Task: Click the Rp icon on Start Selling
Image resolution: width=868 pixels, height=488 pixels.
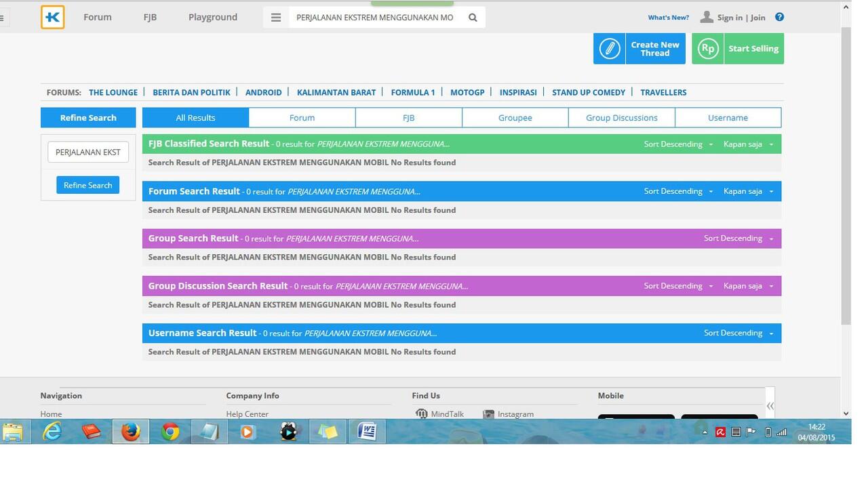Action: click(x=708, y=49)
